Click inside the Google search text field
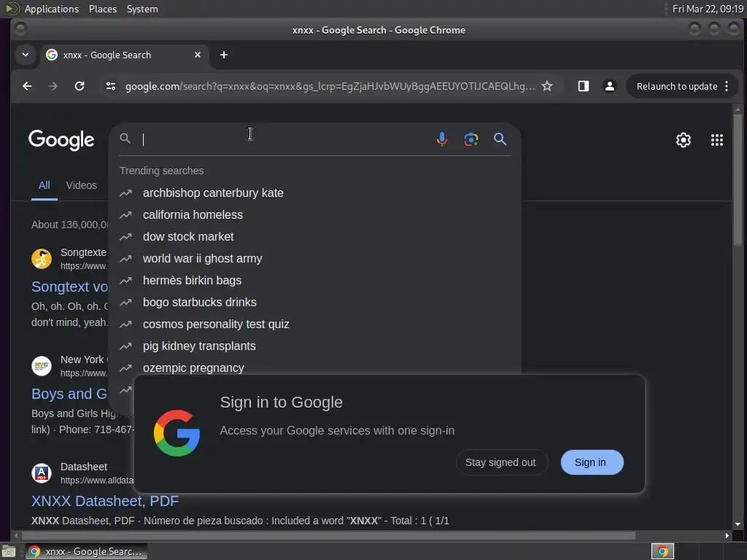The height and width of the screenshot is (560, 747). pos(286,139)
